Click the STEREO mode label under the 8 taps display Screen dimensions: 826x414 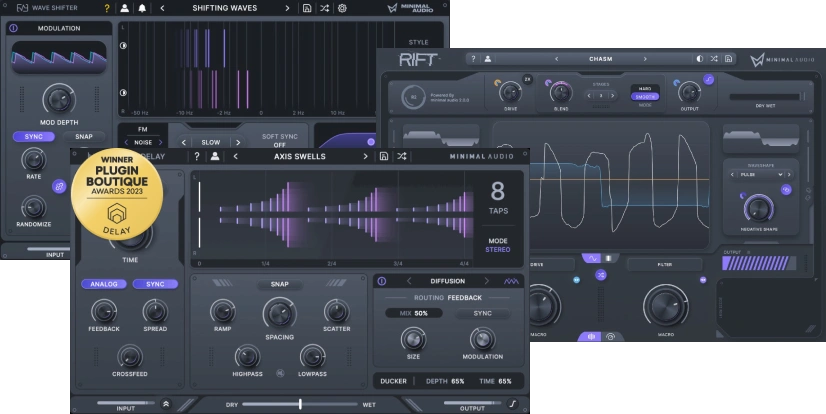click(497, 250)
